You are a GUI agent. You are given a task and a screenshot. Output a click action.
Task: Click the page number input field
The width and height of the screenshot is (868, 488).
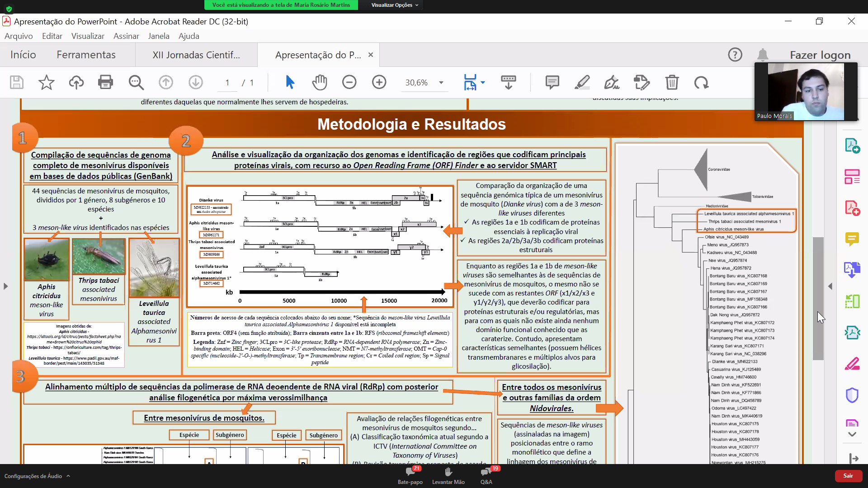(227, 83)
